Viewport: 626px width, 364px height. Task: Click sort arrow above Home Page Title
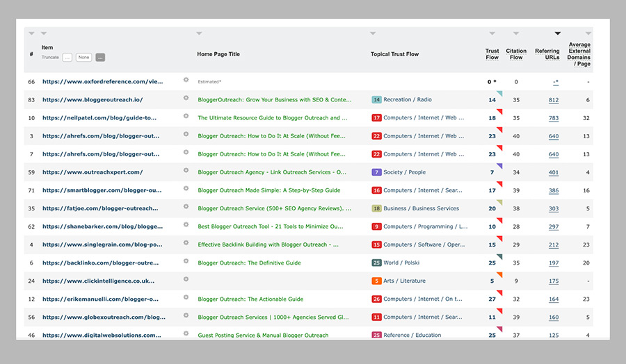pyautogui.click(x=199, y=33)
